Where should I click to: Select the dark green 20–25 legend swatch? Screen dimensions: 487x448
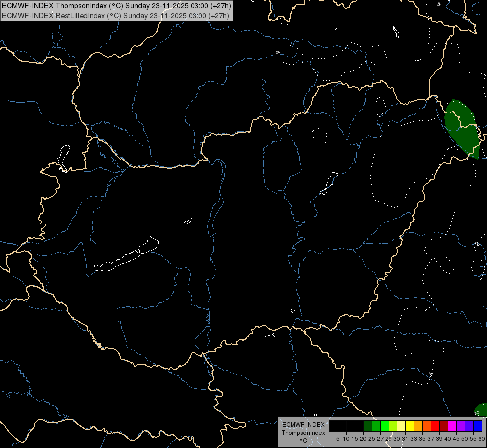pyautogui.click(x=368, y=426)
